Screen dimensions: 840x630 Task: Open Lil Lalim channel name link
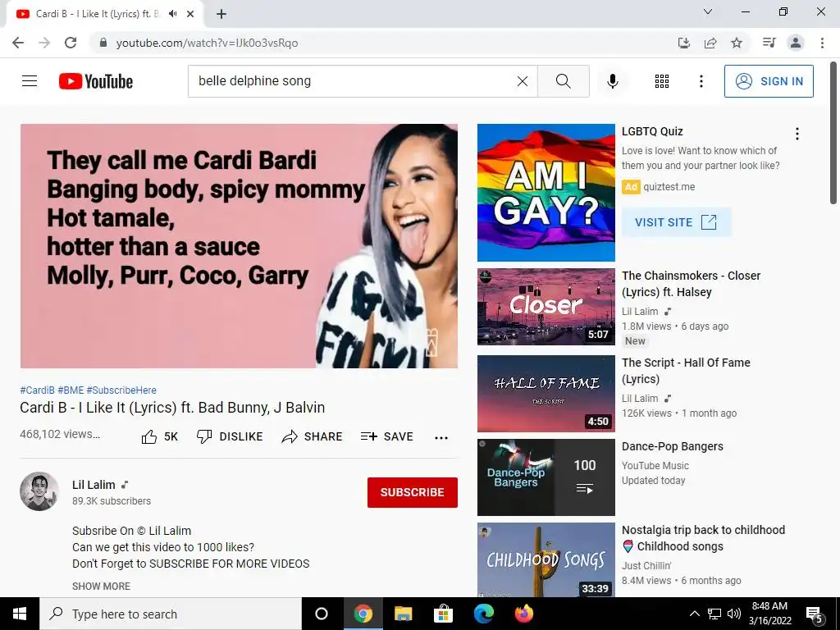94,484
